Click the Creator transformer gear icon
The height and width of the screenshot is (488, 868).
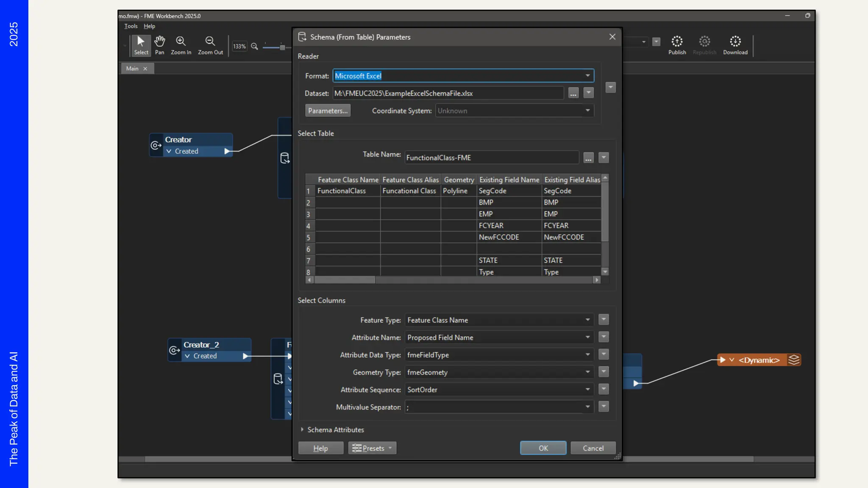pos(156,145)
